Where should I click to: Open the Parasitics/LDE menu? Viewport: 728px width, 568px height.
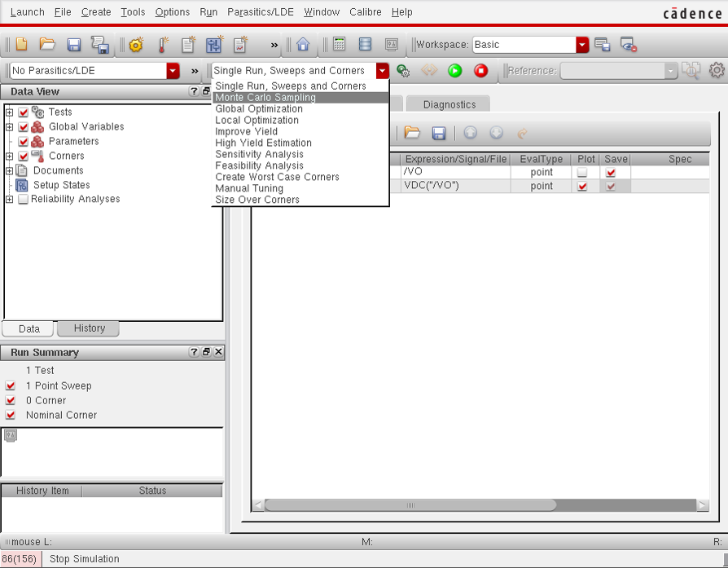(260, 12)
